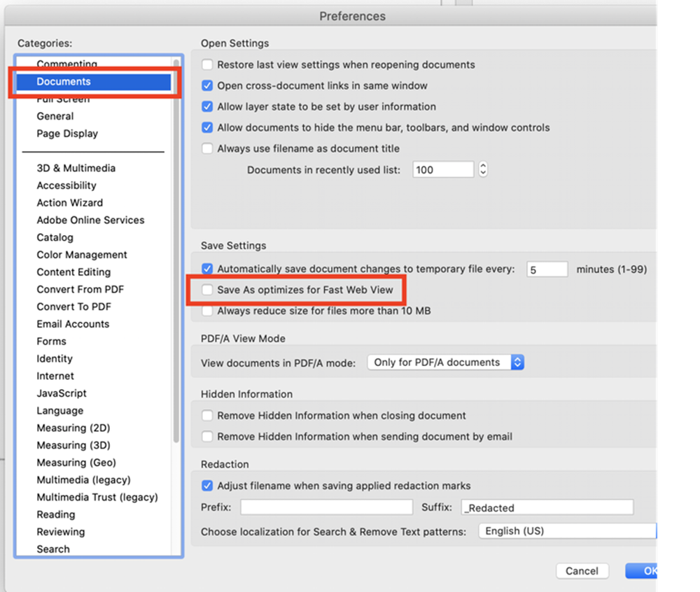Enable Always use filename as document title
Viewport: 700px width, 592px height.
click(x=207, y=149)
